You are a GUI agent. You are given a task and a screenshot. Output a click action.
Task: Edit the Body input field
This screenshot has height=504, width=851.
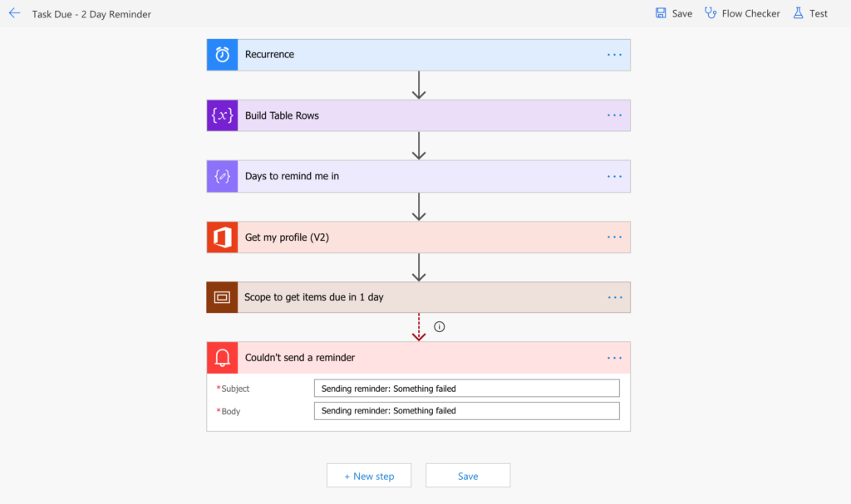[x=467, y=411]
